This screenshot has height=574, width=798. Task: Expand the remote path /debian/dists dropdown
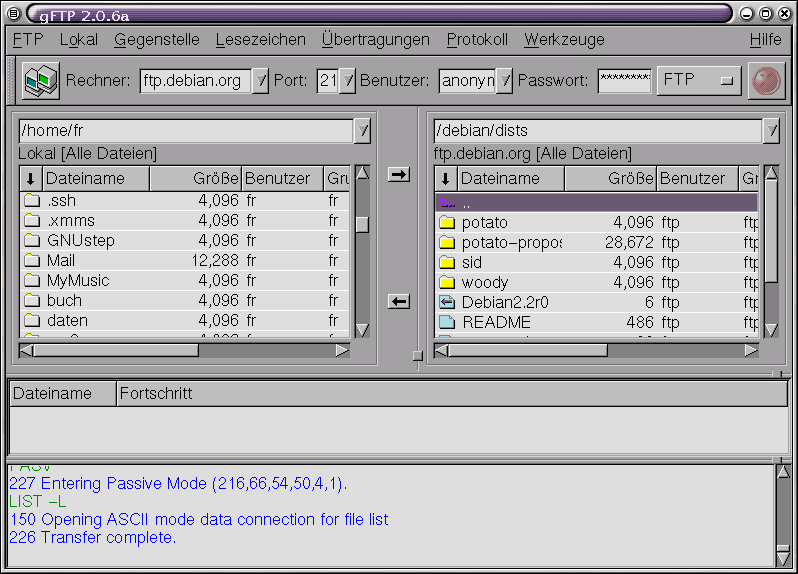772,131
